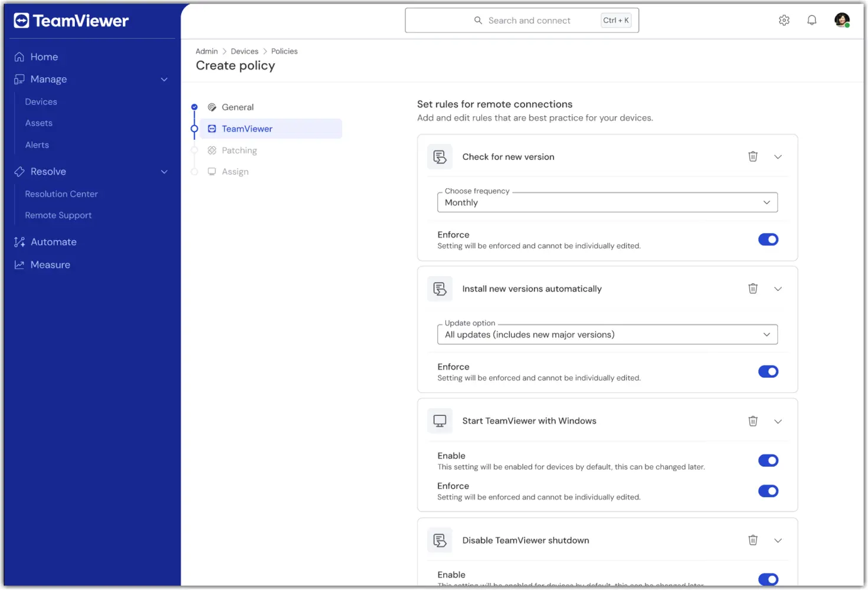
Task: Open the Automate section
Action: (x=54, y=242)
